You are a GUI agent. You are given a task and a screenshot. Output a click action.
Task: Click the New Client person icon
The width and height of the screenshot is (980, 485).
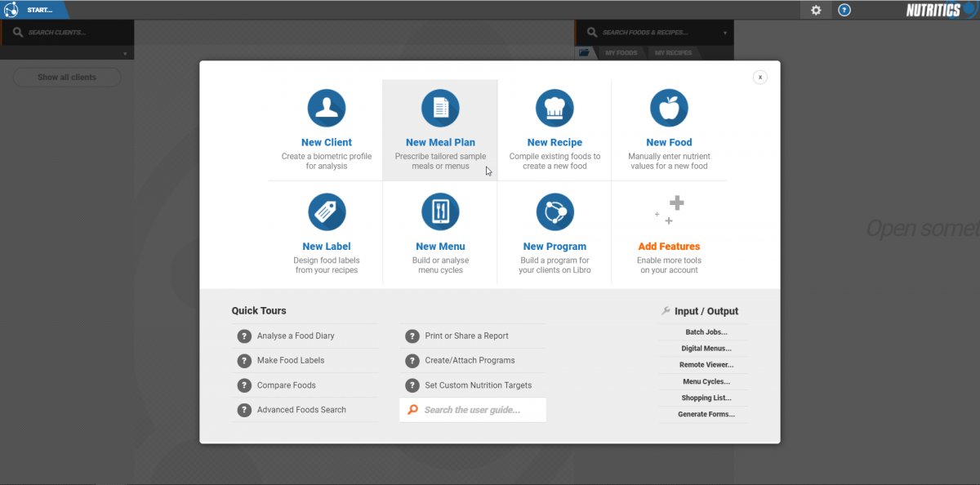pyautogui.click(x=326, y=108)
